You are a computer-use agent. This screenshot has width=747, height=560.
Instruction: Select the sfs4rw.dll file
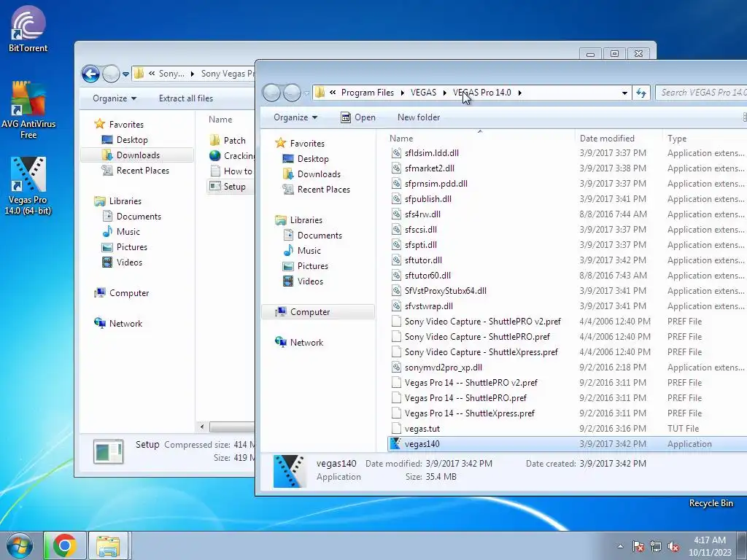tap(422, 214)
